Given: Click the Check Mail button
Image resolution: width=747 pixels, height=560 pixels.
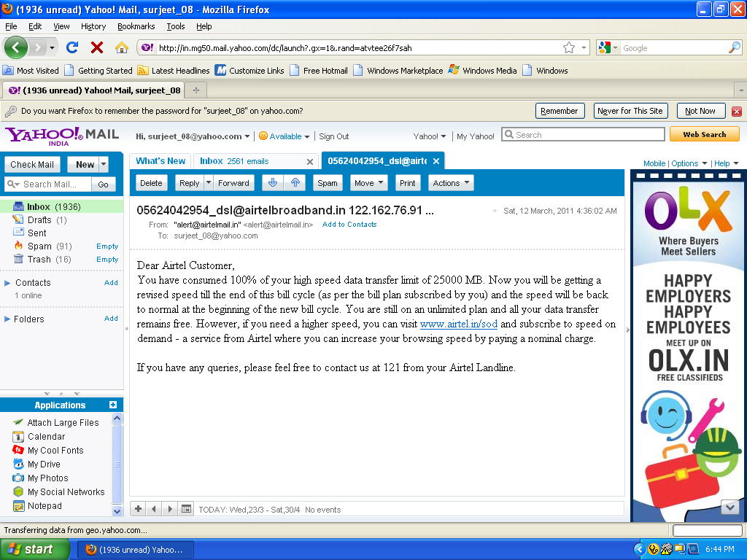Looking at the screenshot, I should [32, 164].
